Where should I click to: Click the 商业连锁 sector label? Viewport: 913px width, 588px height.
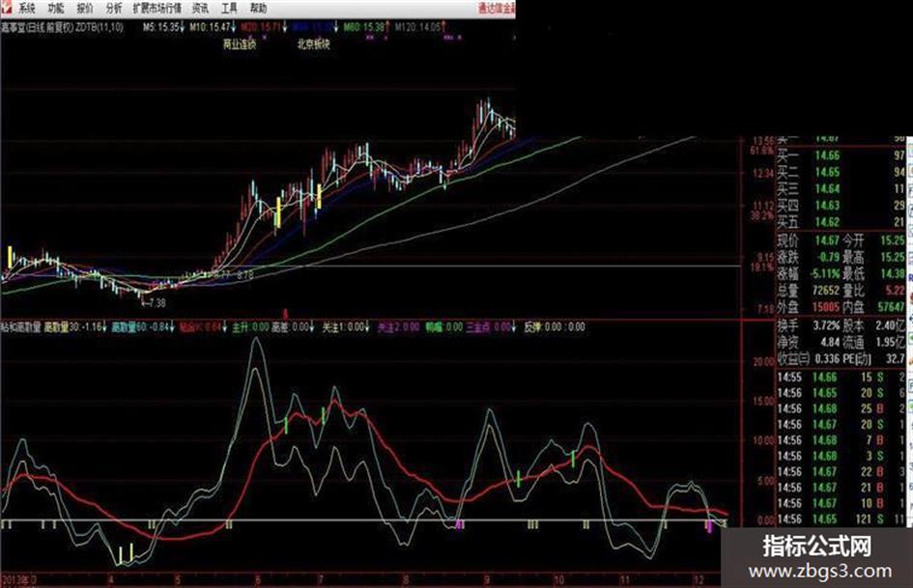(239, 43)
